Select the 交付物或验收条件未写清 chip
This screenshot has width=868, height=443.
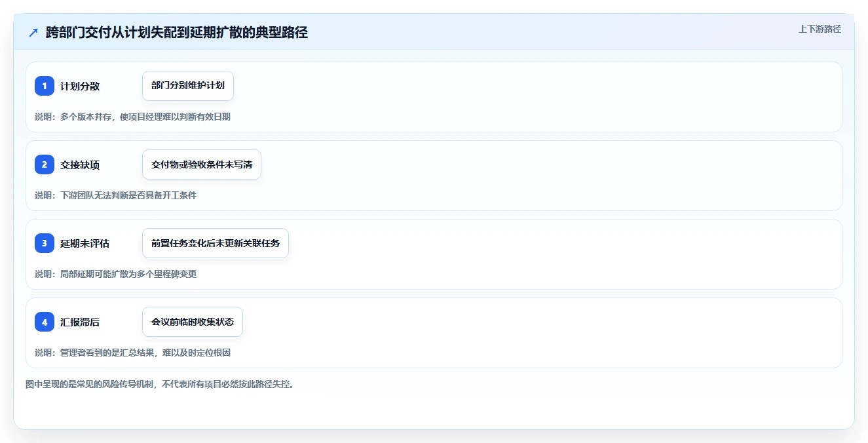click(x=202, y=164)
